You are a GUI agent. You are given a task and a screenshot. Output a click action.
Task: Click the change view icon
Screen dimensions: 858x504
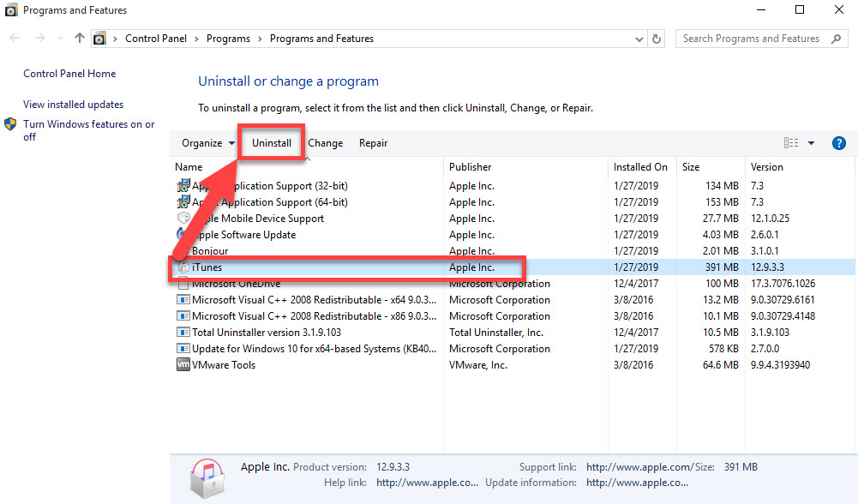[791, 143]
